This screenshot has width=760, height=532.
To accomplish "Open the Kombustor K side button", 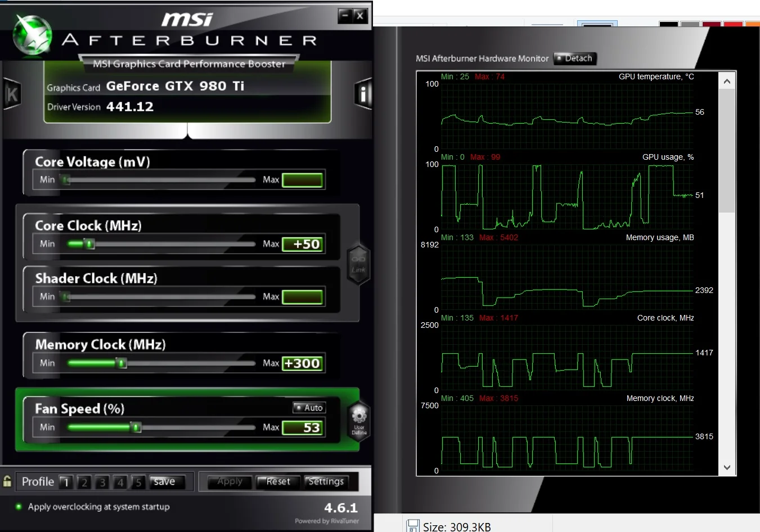I will tap(12, 94).
